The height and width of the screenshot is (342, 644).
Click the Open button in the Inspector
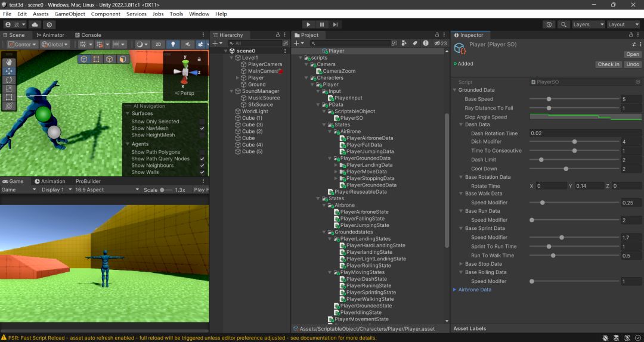click(632, 54)
